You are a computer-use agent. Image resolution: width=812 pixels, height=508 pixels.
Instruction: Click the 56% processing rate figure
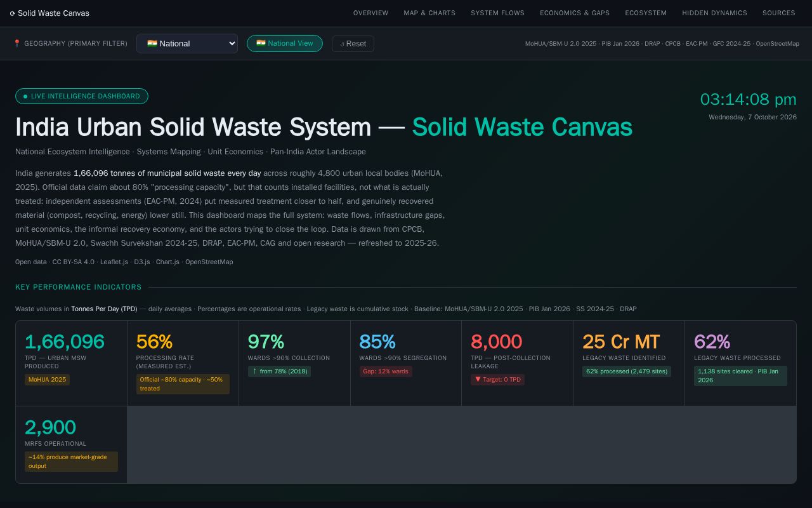(154, 342)
